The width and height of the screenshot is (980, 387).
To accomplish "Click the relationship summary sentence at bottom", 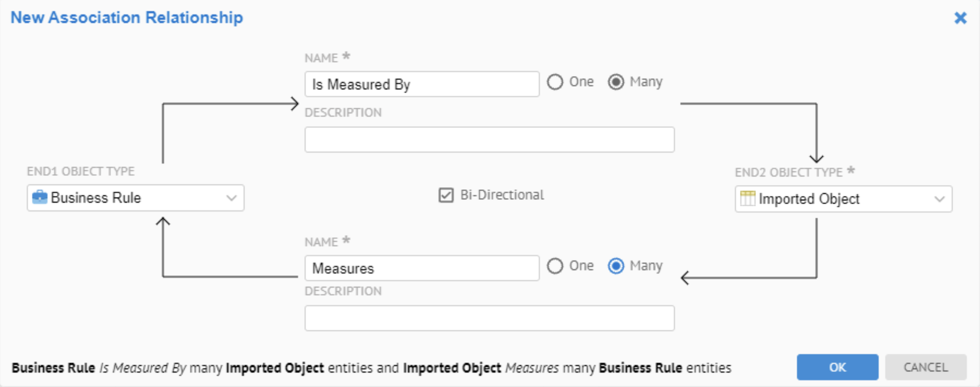I will [x=371, y=368].
